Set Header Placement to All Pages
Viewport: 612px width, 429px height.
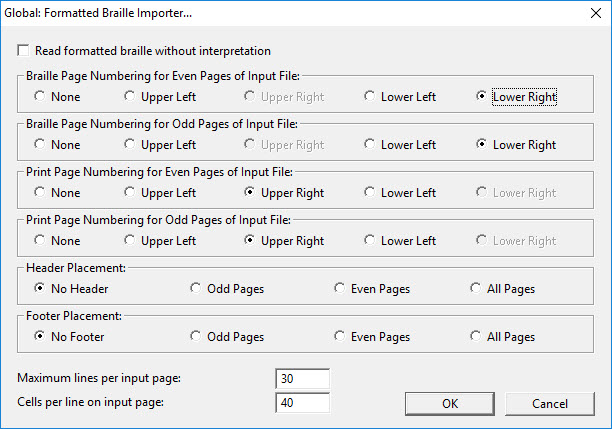point(476,289)
